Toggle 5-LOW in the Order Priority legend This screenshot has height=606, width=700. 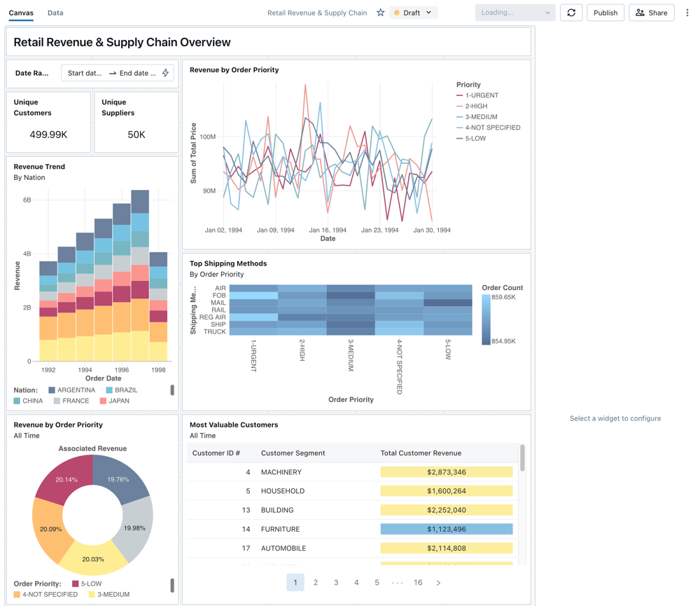[87, 582]
